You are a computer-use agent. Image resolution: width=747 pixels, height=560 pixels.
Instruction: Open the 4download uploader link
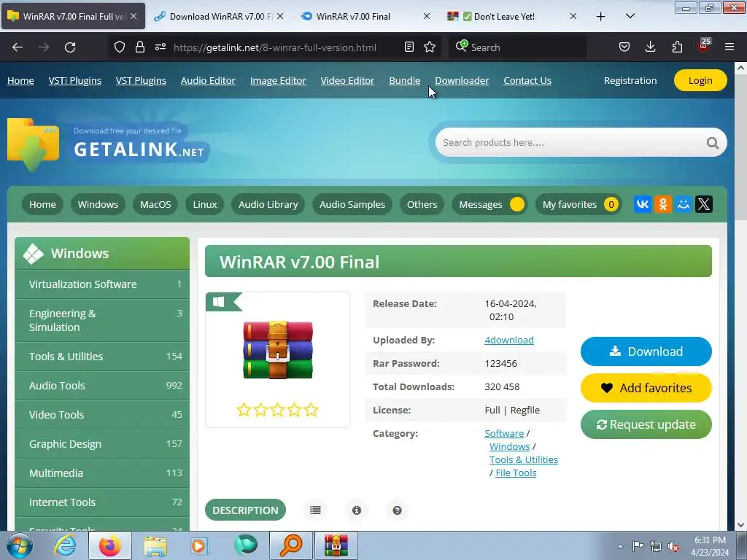click(x=508, y=340)
